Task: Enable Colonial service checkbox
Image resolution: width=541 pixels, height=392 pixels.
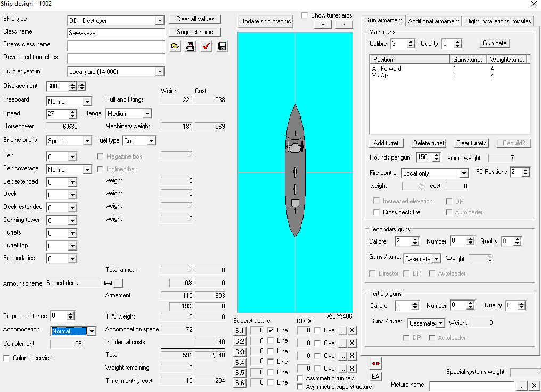Action: [x=6, y=358]
